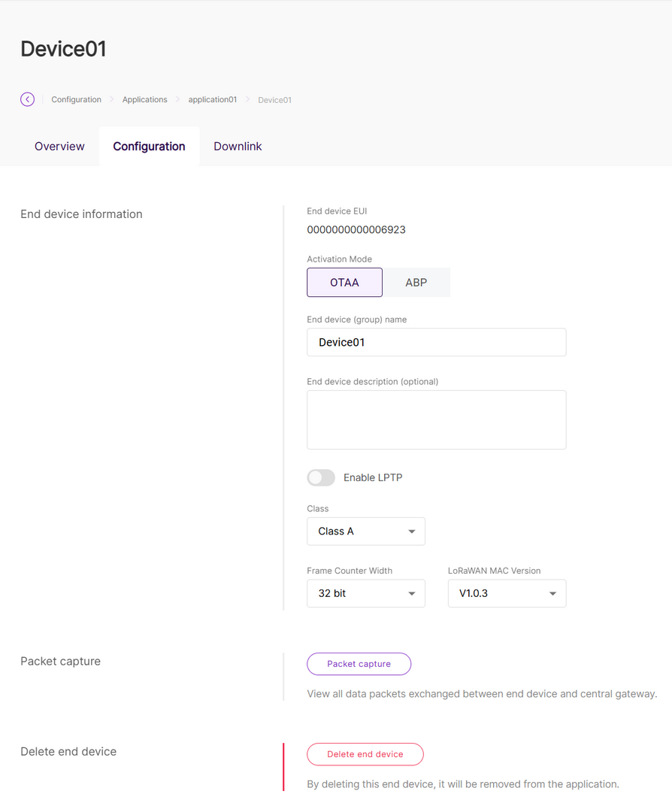Open the Downlink tab
Screen dimensions: 672x812
[238, 147]
